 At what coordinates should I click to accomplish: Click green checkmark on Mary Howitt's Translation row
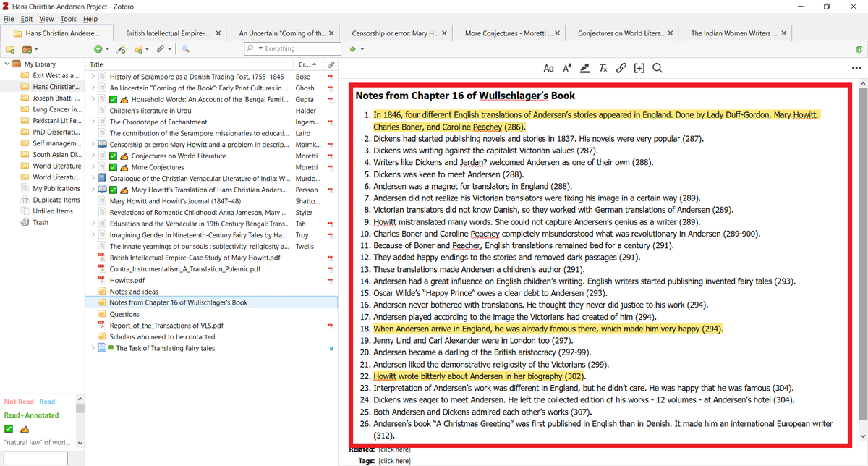(114, 190)
